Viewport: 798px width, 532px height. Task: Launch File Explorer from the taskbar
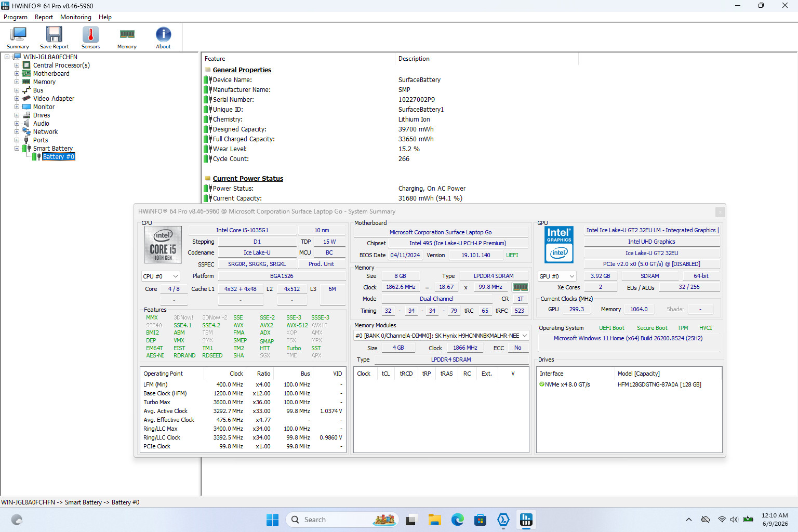click(x=434, y=520)
